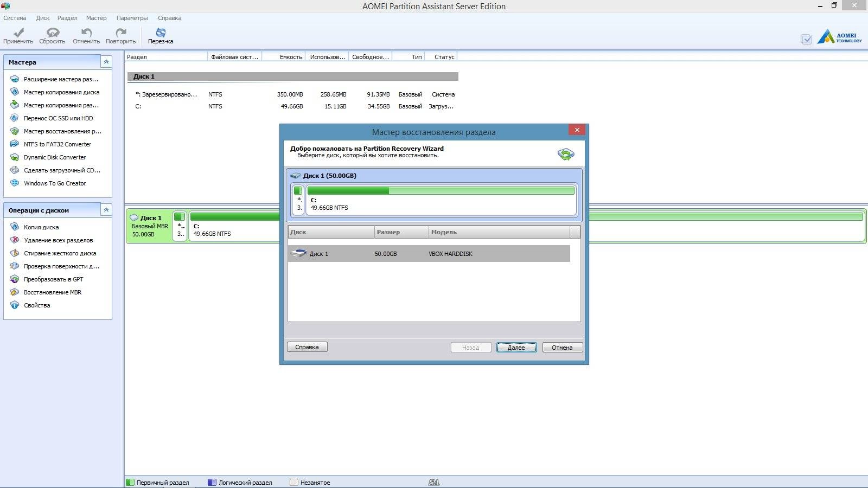Click the AOMEI Technology logo
Screen dimensions: 868x488
pos(839,36)
